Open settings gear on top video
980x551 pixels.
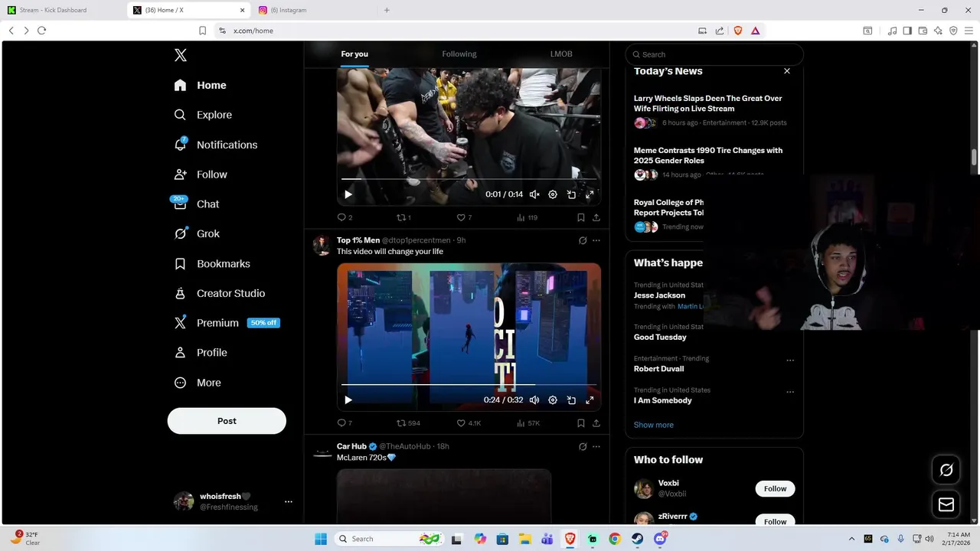[x=553, y=194]
